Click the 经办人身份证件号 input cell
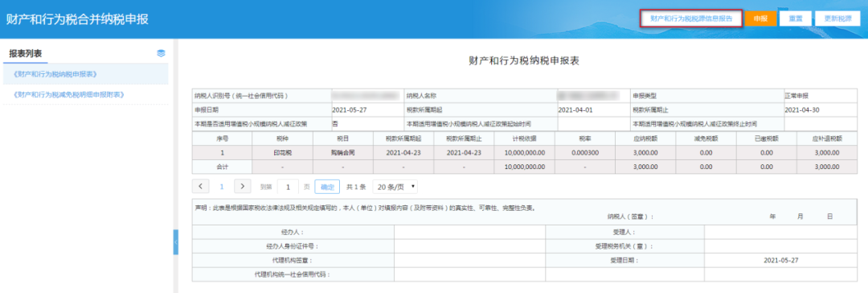This screenshot has width=868, height=293. pyautogui.click(x=469, y=246)
